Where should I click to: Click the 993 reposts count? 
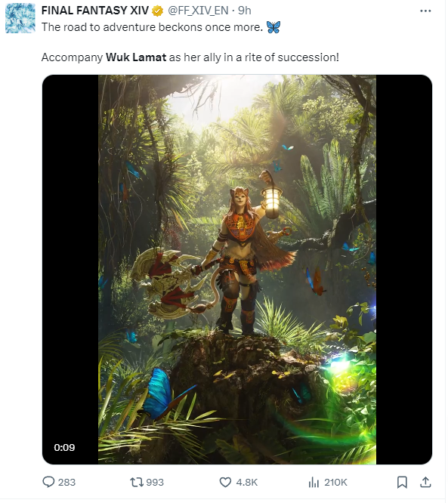[155, 482]
